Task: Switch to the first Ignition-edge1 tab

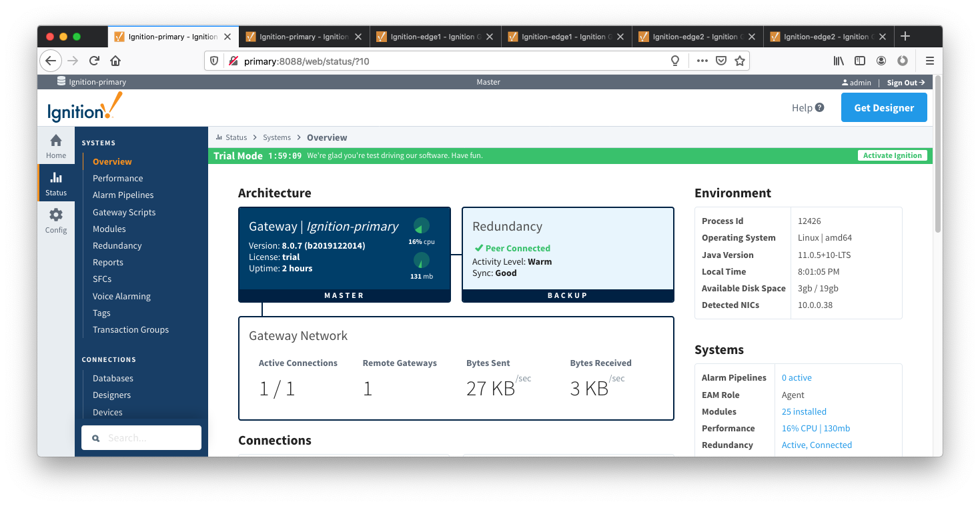Action: pyautogui.click(x=435, y=37)
